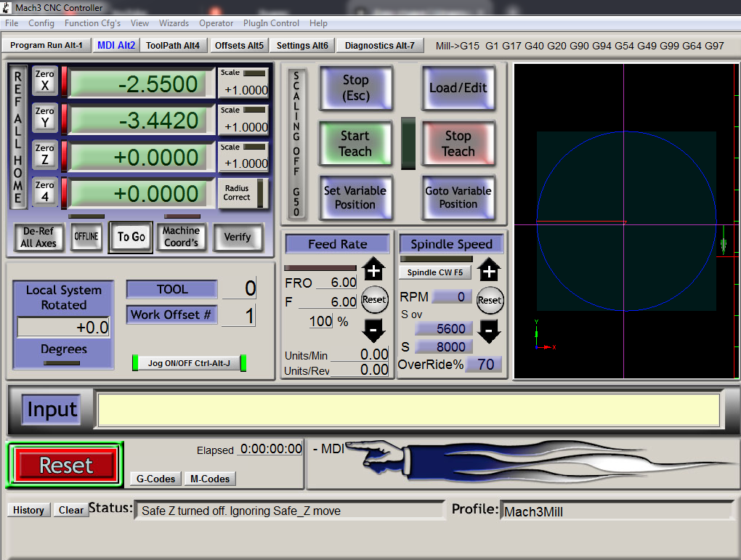Open the Operator menu
Screen dimensions: 741x560
pyautogui.click(x=216, y=23)
